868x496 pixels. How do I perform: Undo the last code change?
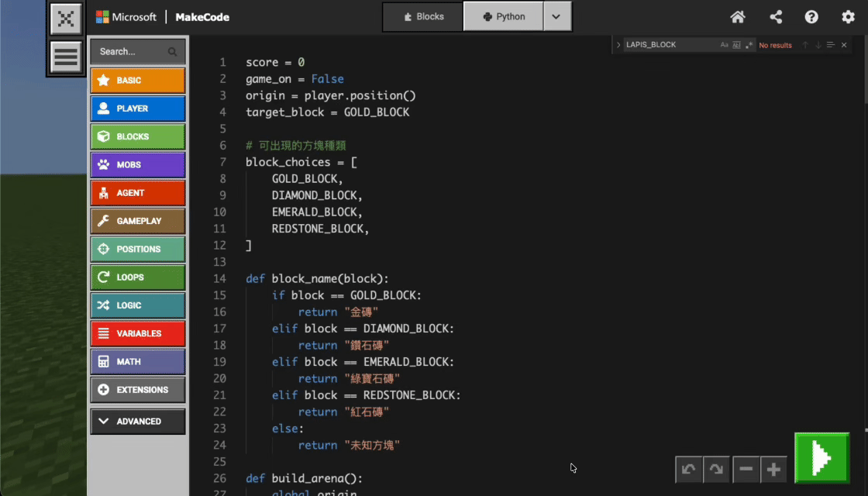pos(688,469)
